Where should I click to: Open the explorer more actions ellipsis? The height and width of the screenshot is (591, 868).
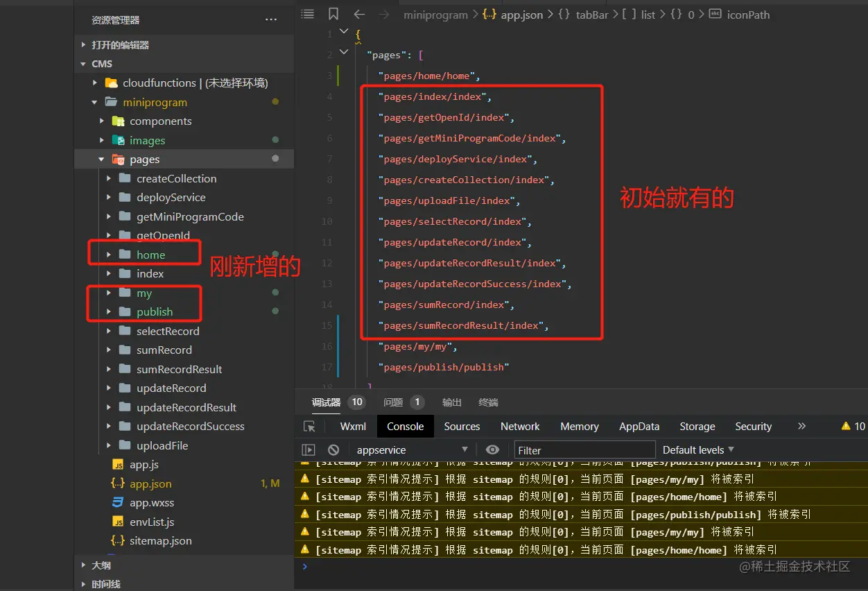tap(271, 20)
